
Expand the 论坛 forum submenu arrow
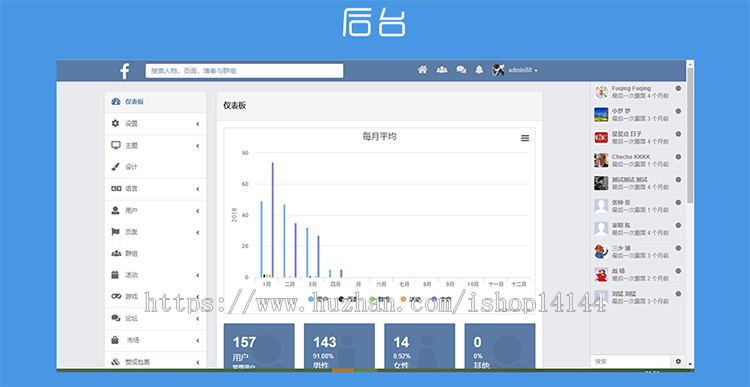[198, 319]
